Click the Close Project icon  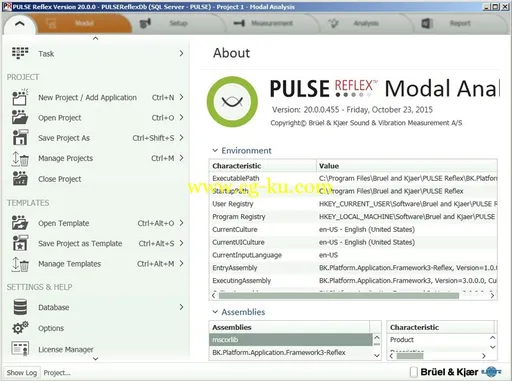[x=20, y=178]
